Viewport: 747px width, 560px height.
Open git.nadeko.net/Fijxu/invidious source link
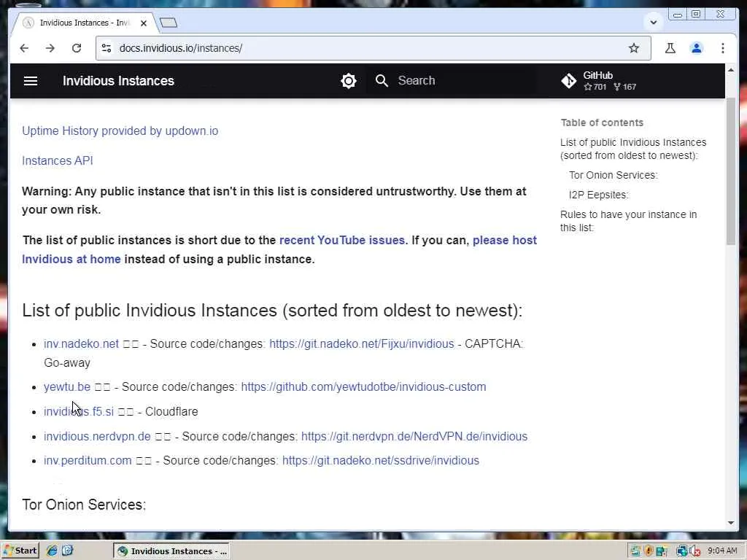362,344
